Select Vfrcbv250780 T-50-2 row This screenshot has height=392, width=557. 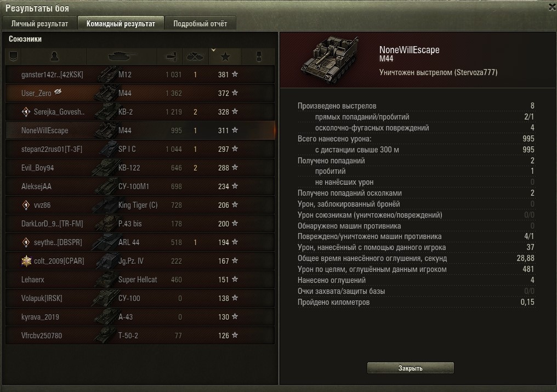point(140,336)
